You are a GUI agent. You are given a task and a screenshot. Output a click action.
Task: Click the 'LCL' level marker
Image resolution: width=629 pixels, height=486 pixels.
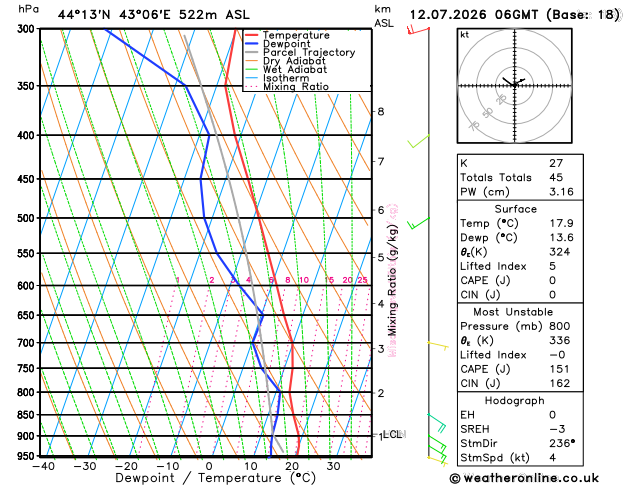[x=393, y=434]
